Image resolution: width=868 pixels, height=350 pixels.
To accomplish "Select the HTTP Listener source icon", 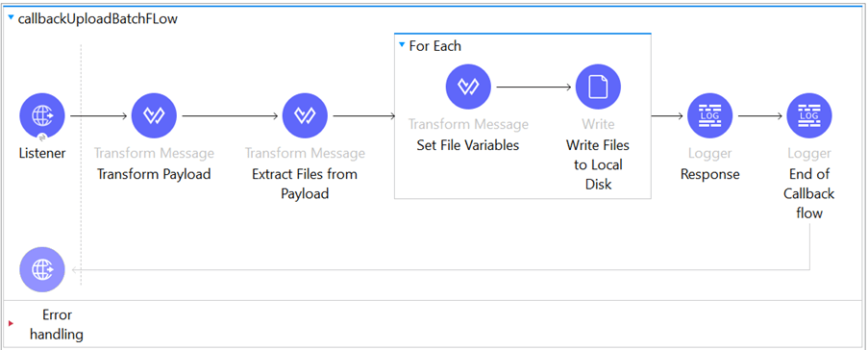I will 42,115.
